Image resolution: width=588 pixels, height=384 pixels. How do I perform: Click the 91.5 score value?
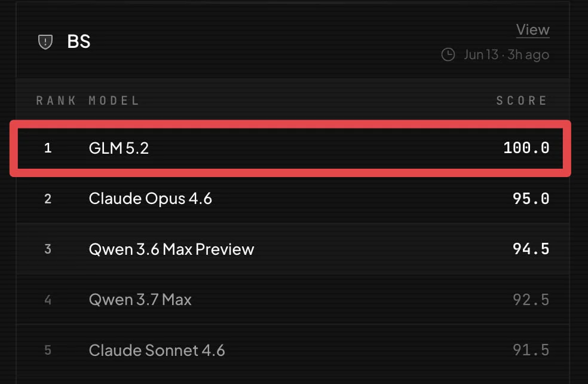pyautogui.click(x=531, y=351)
